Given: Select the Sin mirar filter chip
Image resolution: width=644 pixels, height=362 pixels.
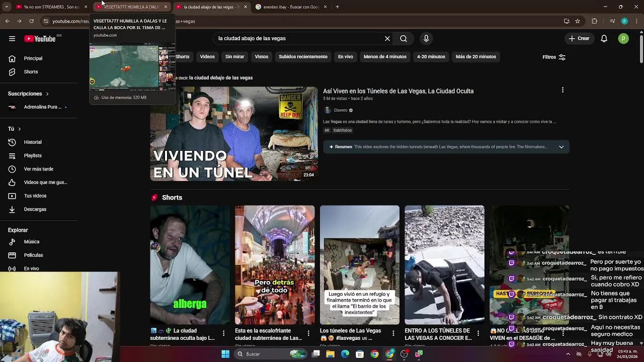Looking at the screenshot, I should pyautogui.click(x=234, y=57).
